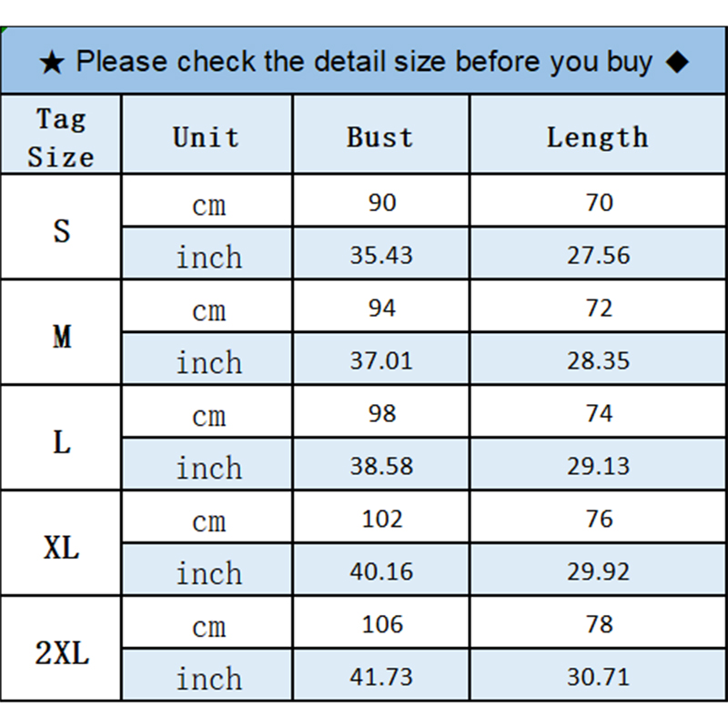This screenshot has width=728, height=728.
Task: Click the bust value 35.43 inch
Action: [x=381, y=256]
